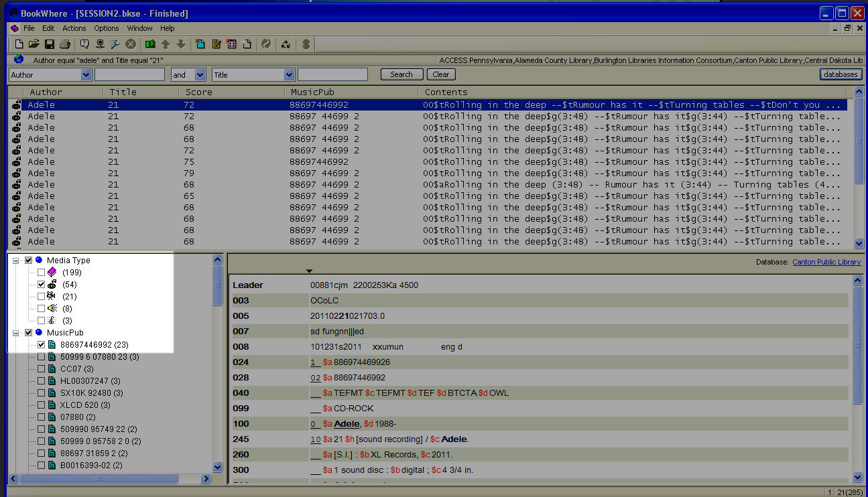Click the first search term input field
The image size is (868, 497).
(x=129, y=75)
